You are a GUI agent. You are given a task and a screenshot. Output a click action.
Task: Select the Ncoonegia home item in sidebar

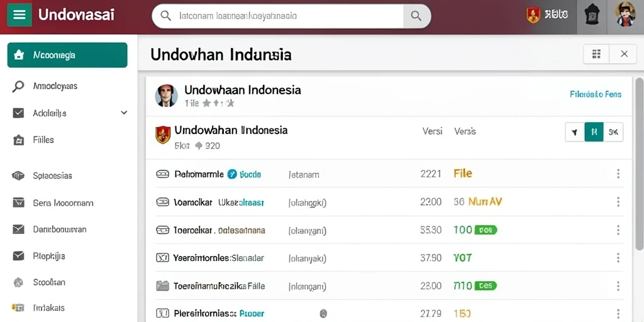(x=67, y=55)
